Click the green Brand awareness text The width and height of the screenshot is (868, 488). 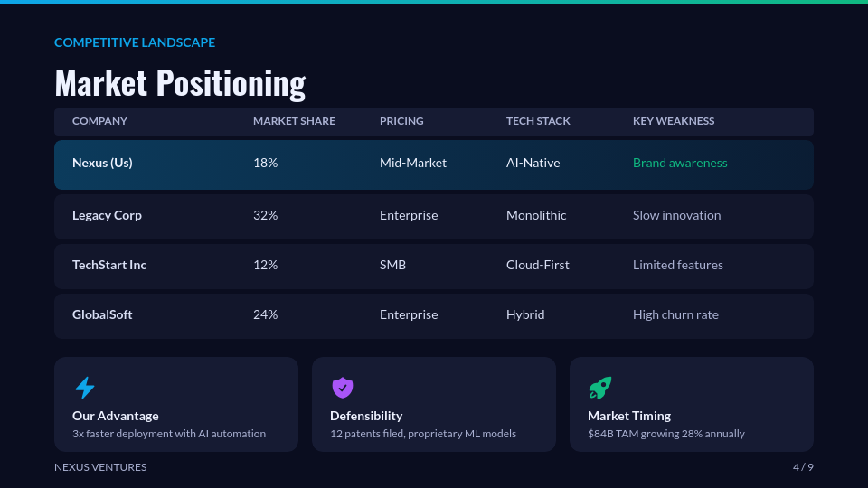point(680,164)
